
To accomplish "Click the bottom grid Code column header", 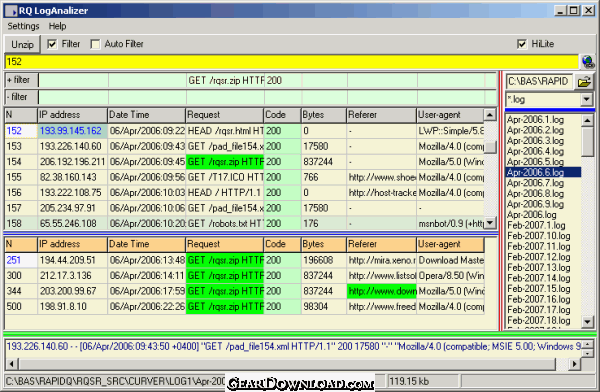I will coord(282,244).
